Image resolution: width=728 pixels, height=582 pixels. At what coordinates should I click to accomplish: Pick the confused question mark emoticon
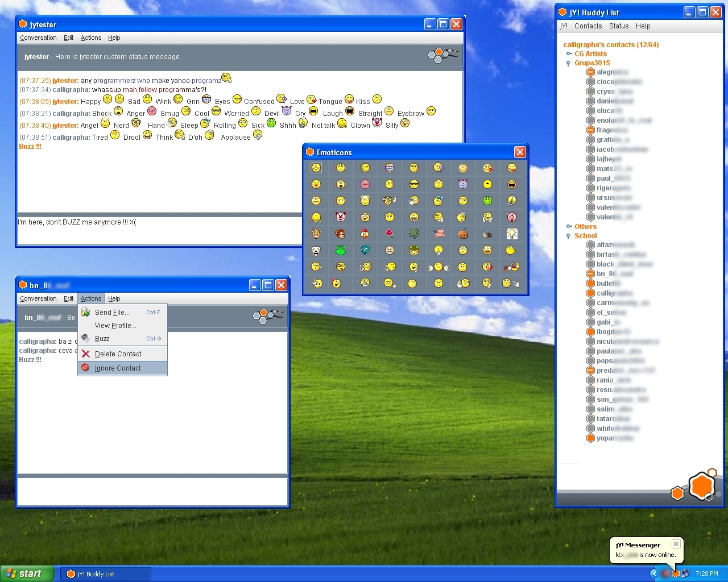pyautogui.click(x=439, y=168)
